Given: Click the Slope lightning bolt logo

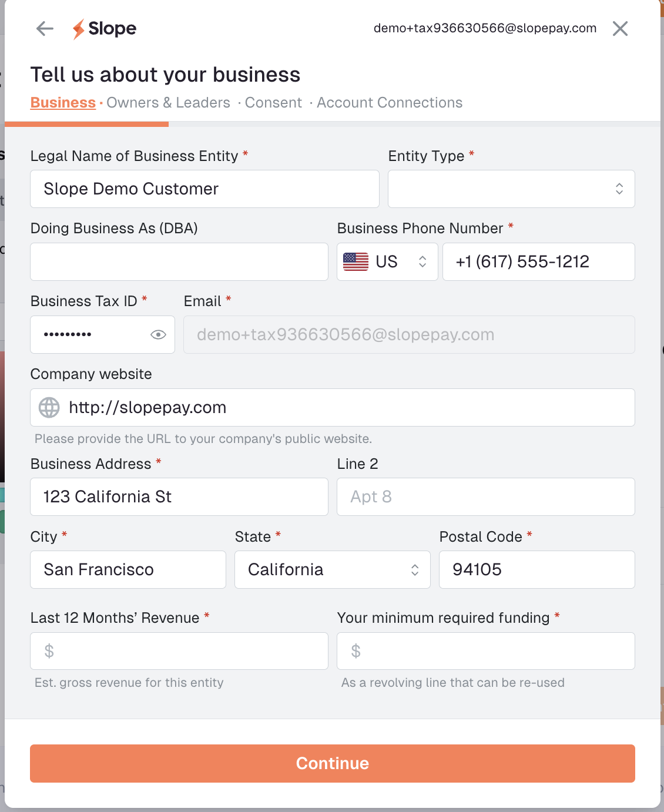Looking at the screenshot, I should [79, 29].
